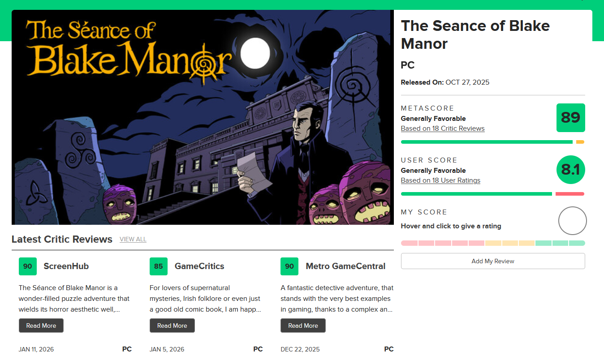604x364 pixels.
Task: Read more of the GameCritics review
Action: coord(172,325)
